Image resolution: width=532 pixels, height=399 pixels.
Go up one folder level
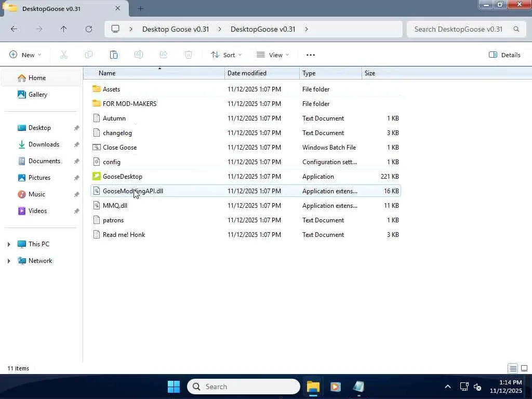pos(63,29)
